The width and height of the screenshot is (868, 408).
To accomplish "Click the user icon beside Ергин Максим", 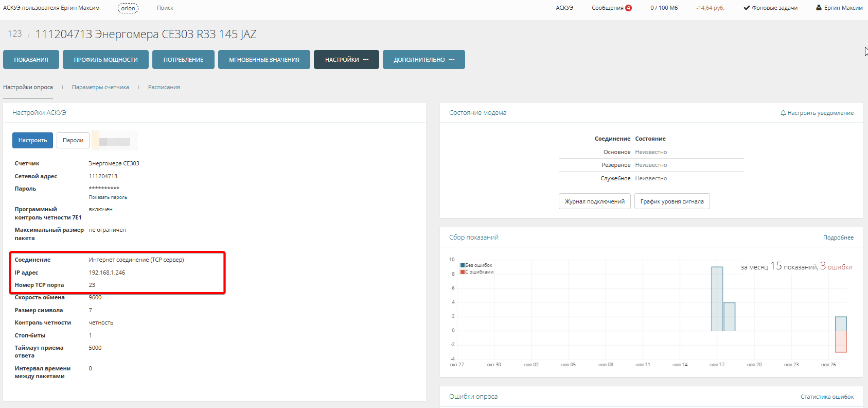I will [x=819, y=8].
